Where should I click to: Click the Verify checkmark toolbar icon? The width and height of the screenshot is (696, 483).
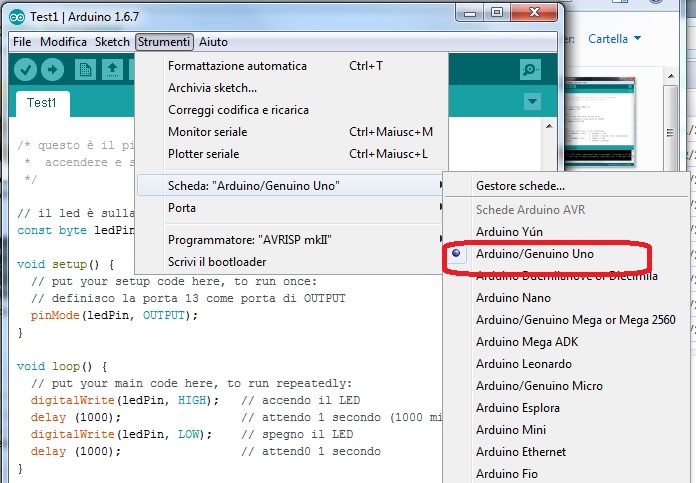pyautogui.click(x=25, y=70)
